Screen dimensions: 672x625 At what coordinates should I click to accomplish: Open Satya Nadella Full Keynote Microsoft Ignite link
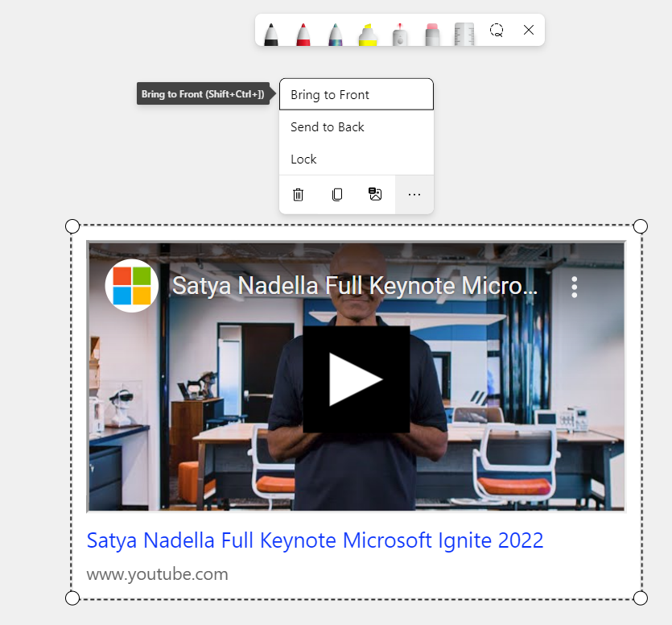[x=315, y=540]
